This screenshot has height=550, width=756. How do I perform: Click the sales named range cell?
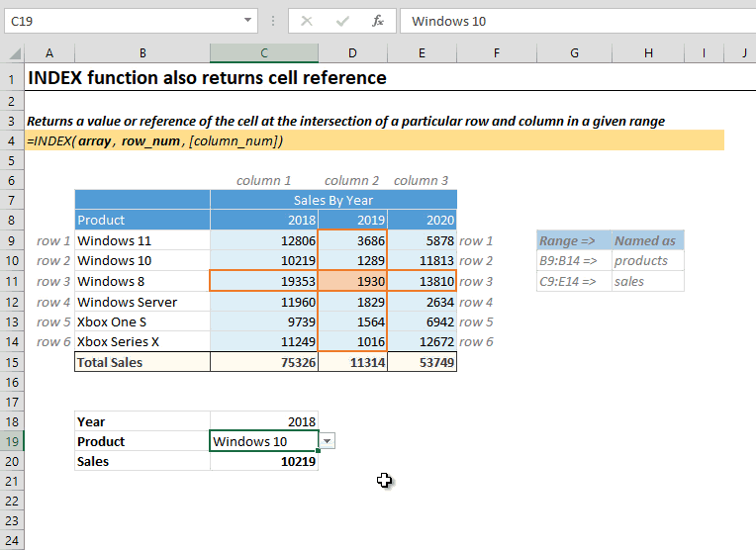point(648,281)
